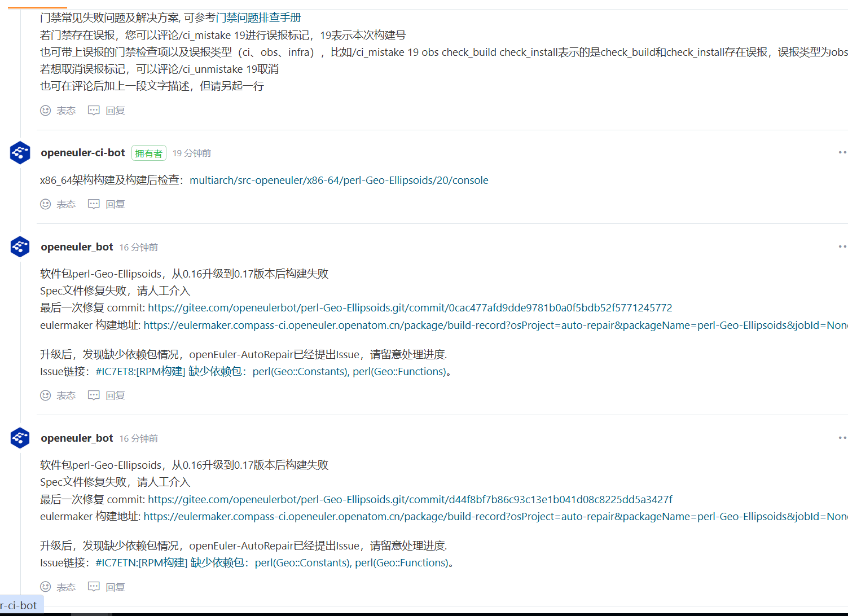
Task: Click avatar of first openeuler_bot comment
Action: point(20,247)
